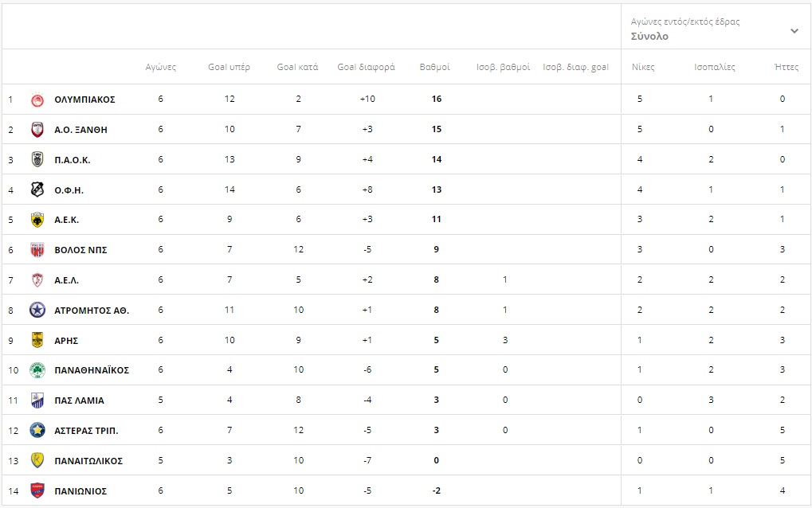Click the A.O. Xanthi team crest
812x508 pixels.
37,129
